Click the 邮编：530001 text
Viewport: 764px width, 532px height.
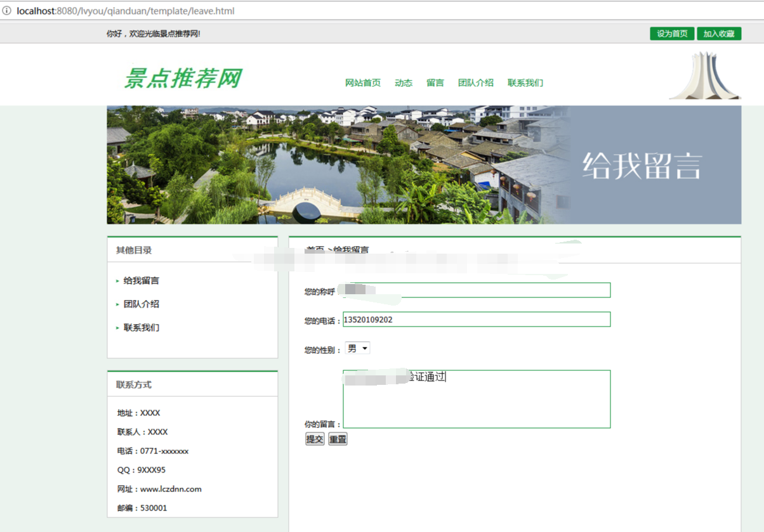[142, 509]
